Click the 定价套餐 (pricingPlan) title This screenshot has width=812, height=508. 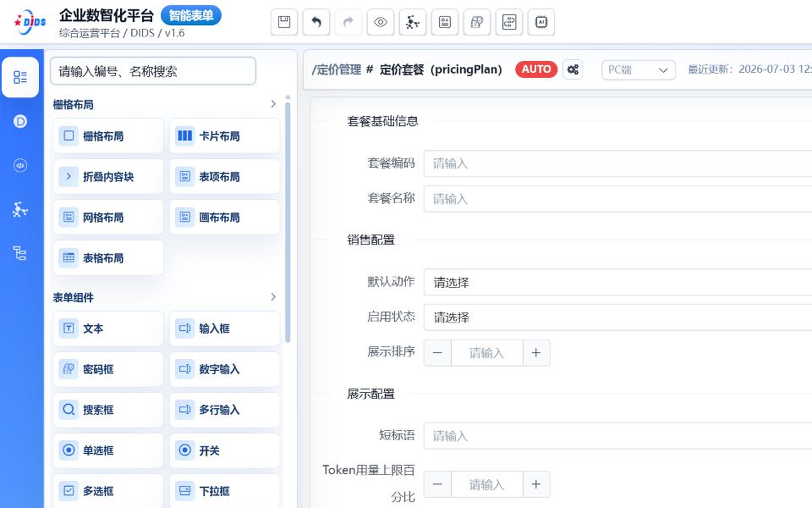[x=440, y=69]
